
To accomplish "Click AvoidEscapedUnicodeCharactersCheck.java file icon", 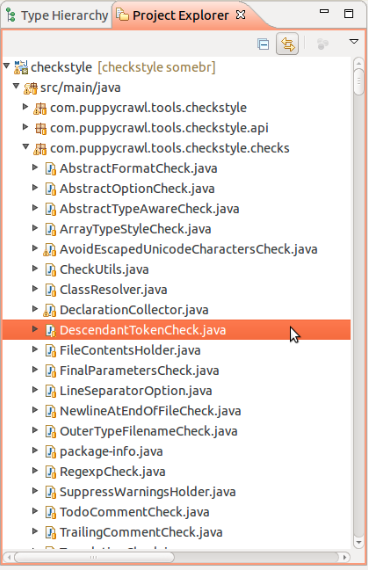I will click(50, 250).
